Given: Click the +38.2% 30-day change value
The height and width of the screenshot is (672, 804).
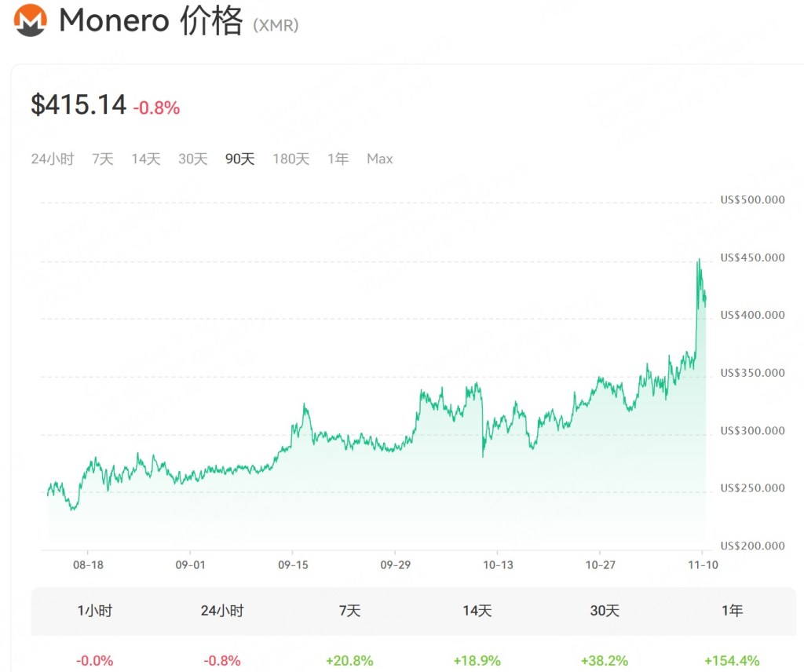Looking at the screenshot, I should click(603, 660).
